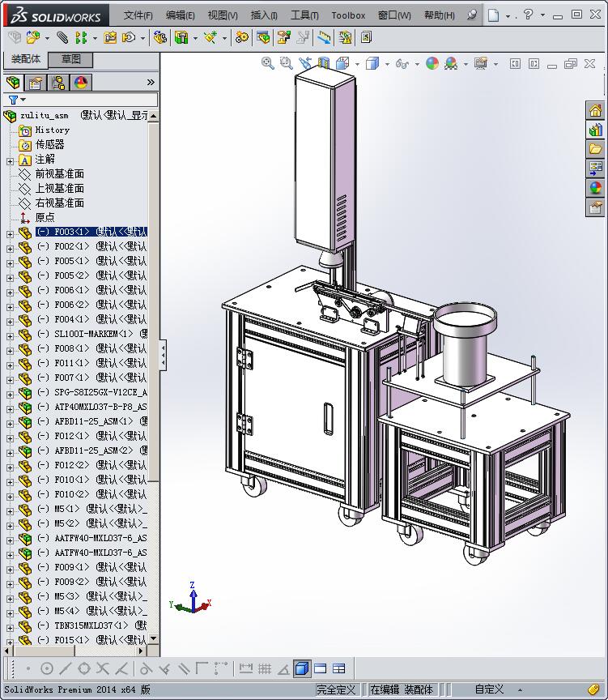Select the 原点 origin item in the tree
This screenshot has height=700, width=608.
(45, 217)
